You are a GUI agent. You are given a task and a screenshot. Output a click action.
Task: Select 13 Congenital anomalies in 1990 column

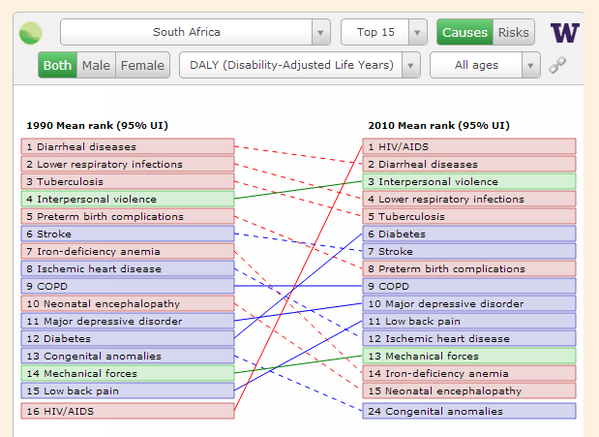point(128,356)
